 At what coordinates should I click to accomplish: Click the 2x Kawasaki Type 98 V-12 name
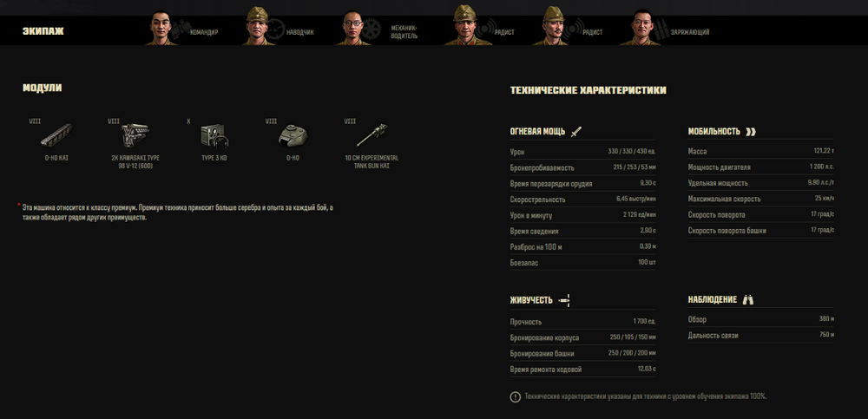click(x=135, y=162)
